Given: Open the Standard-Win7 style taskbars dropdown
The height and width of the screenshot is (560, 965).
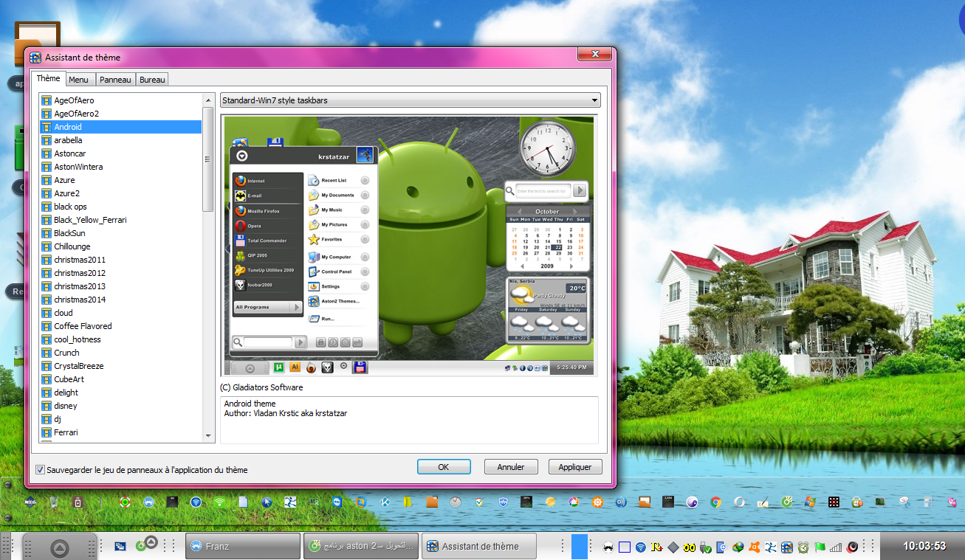Looking at the screenshot, I should click(411, 100).
